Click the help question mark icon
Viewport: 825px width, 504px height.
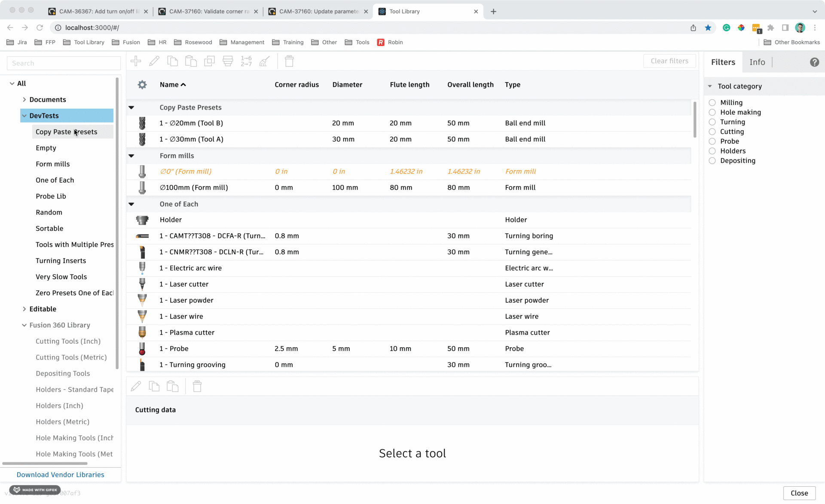click(x=814, y=62)
